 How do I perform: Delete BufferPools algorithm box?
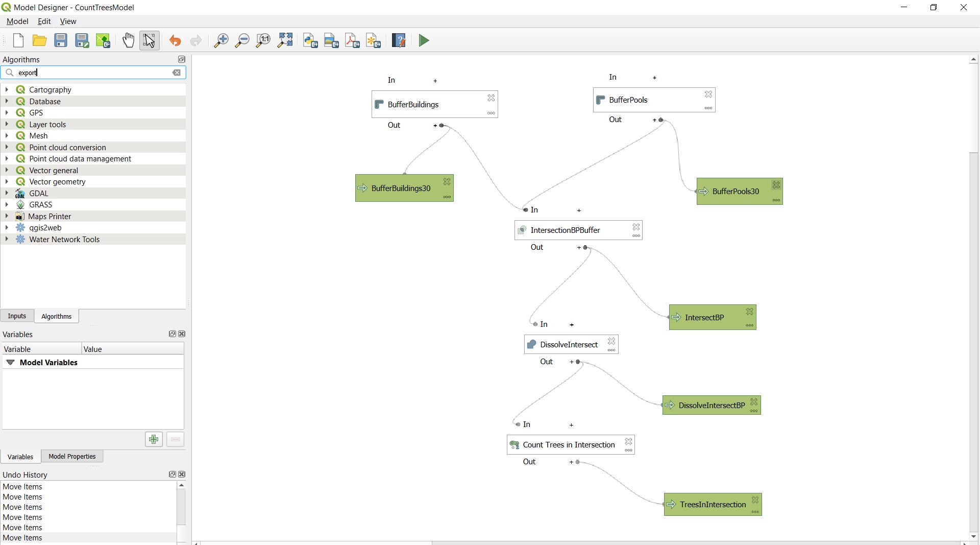708,94
